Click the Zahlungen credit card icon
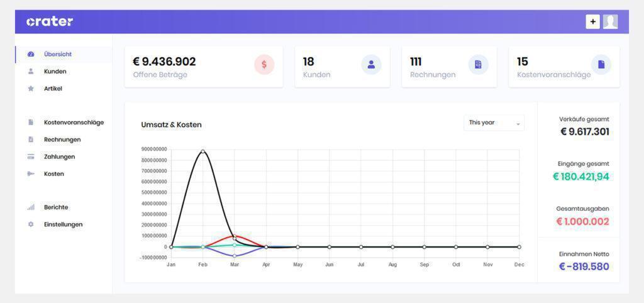Image resolution: width=644 pixels, height=303 pixels. pyautogui.click(x=31, y=157)
